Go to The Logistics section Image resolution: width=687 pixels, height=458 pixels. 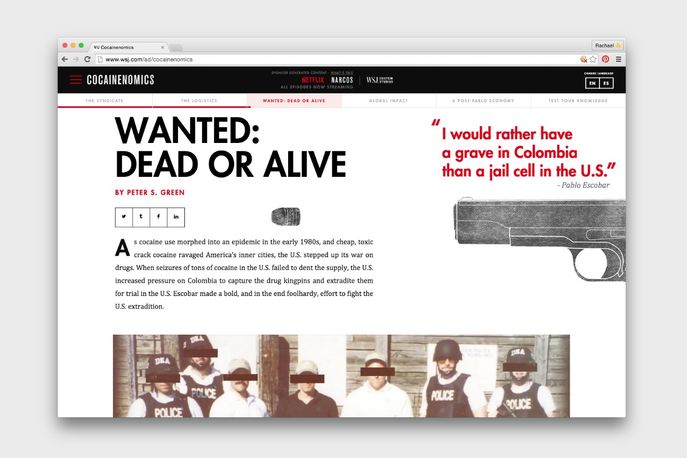199,101
